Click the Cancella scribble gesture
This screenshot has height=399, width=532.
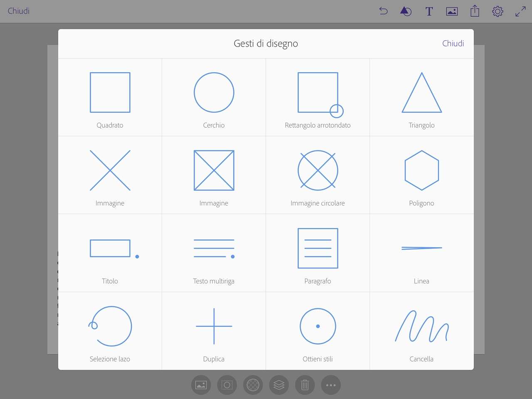[x=421, y=331]
